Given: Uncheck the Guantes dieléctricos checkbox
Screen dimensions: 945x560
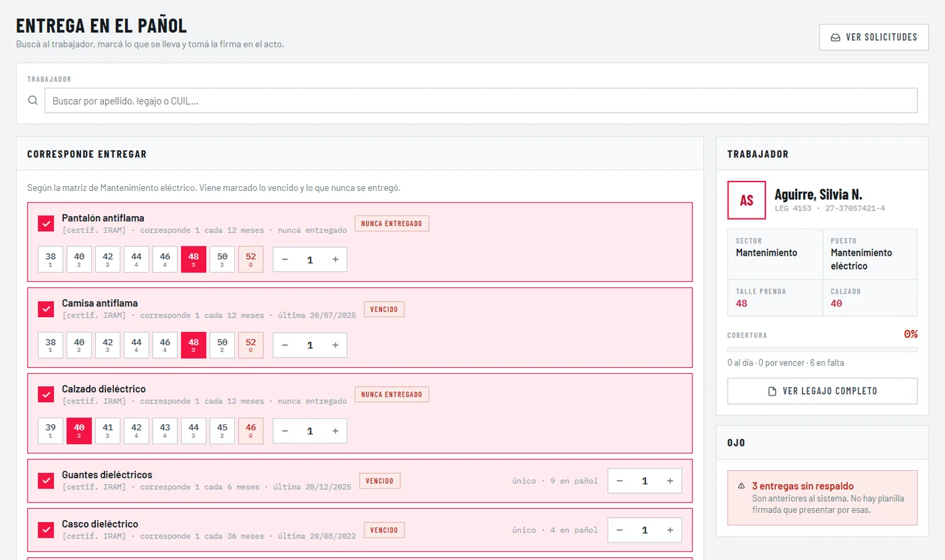Looking at the screenshot, I should click(46, 480).
